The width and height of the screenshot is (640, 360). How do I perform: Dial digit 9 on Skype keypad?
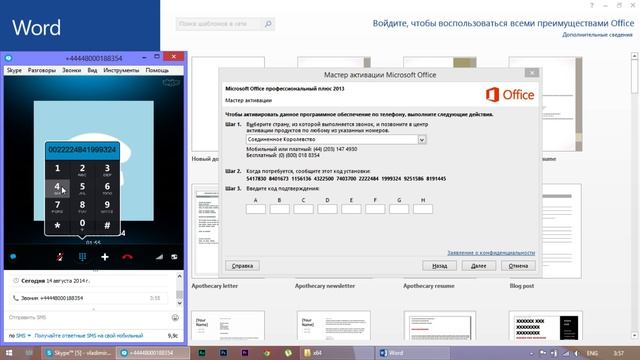[107, 206]
